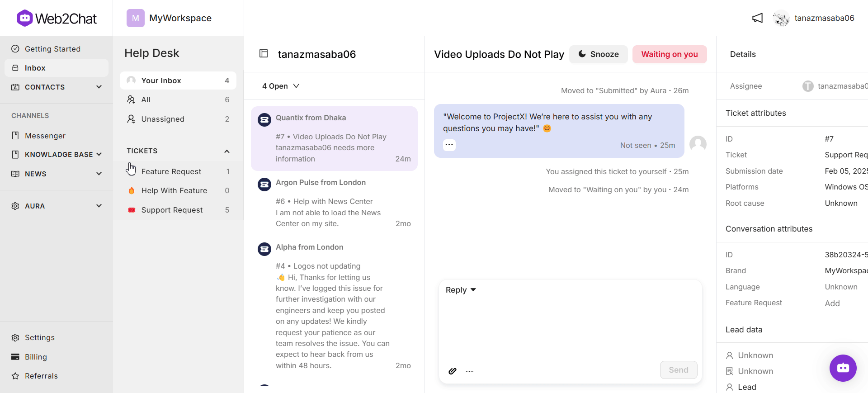The width and height of the screenshot is (868, 393).
Task: Click the Root cause Unknown value
Action: click(841, 203)
